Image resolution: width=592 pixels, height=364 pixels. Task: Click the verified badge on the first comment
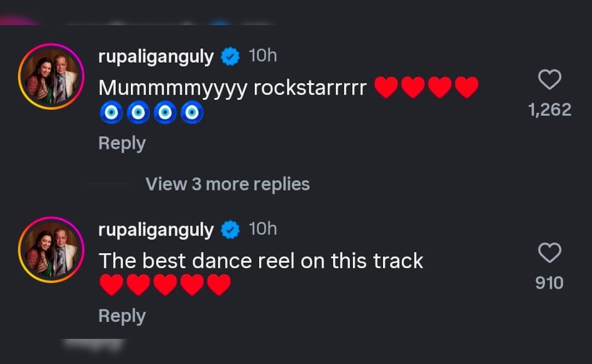point(229,57)
